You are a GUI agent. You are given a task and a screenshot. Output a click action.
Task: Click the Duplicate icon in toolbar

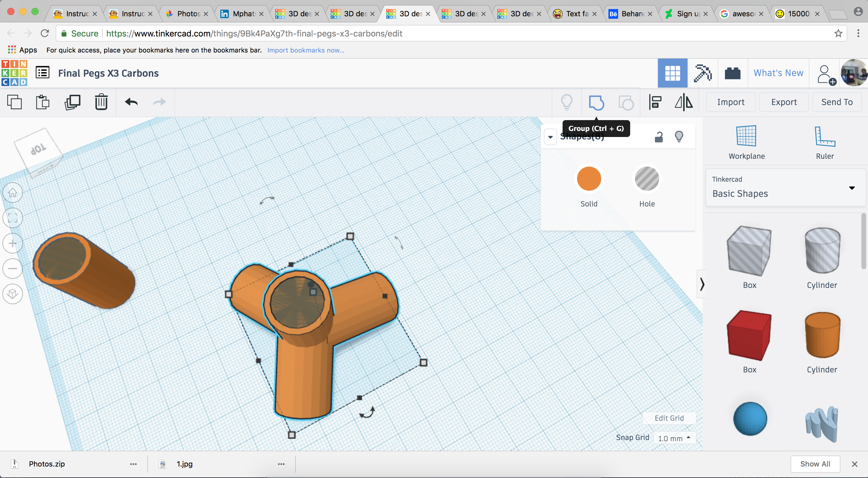[x=72, y=102]
